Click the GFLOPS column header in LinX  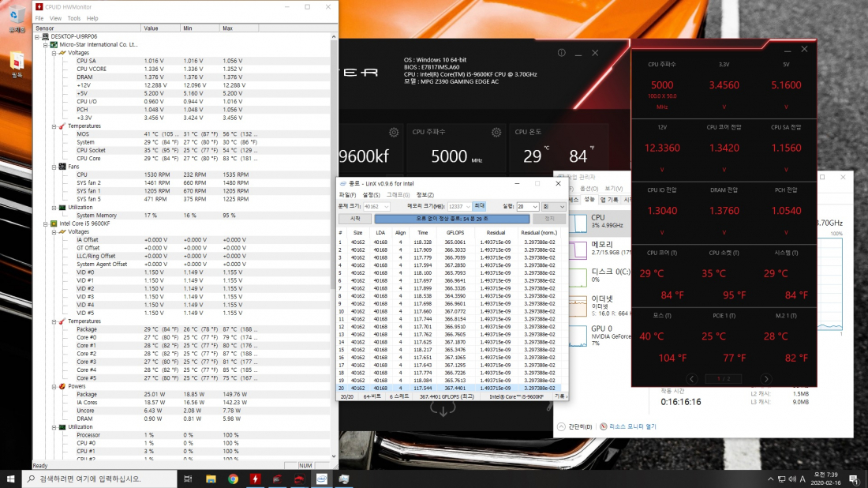455,233
